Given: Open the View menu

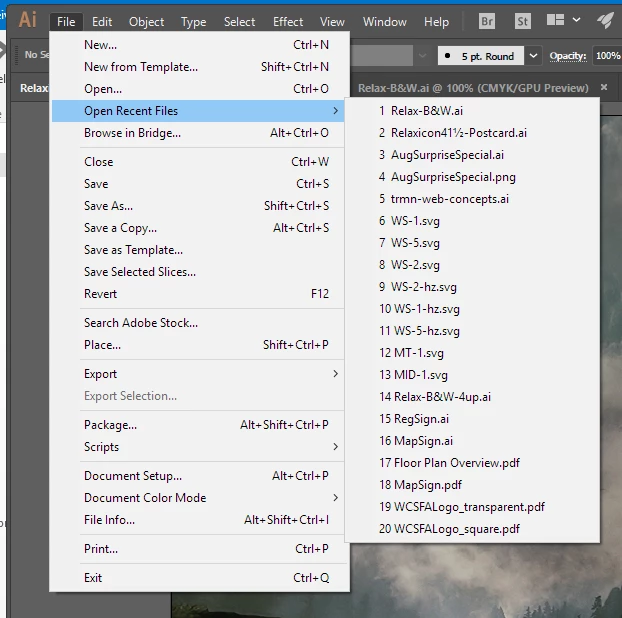Looking at the screenshot, I should pos(332,22).
